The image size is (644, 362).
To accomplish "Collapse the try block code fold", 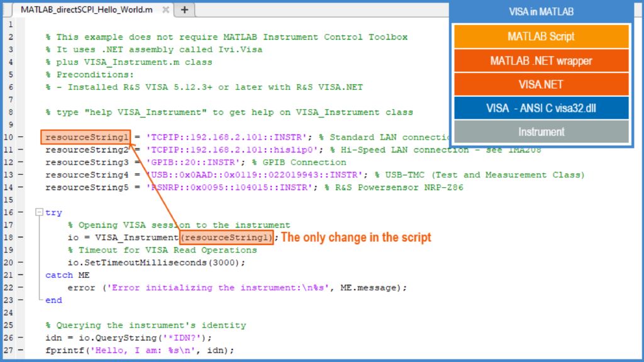I will [x=38, y=212].
